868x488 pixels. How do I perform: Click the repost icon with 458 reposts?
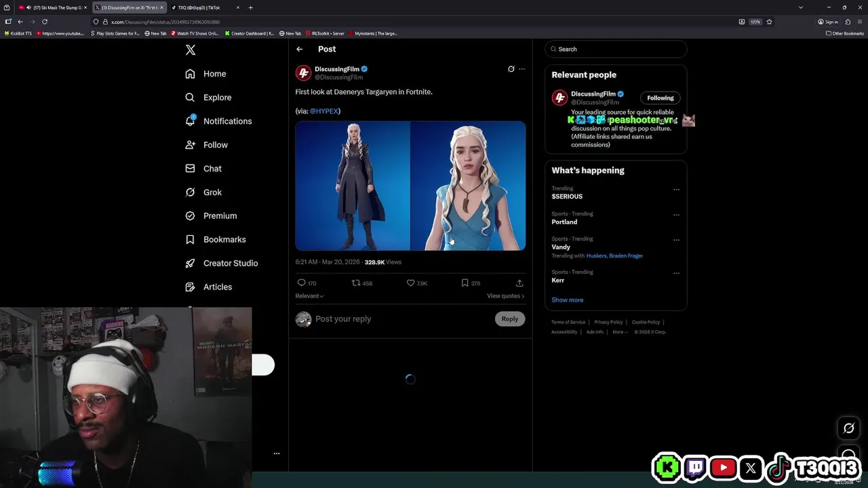[x=355, y=283]
